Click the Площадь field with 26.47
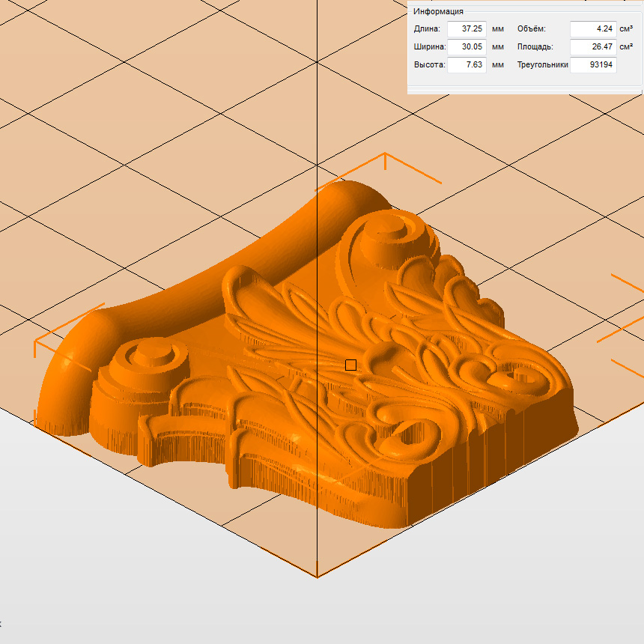644x644 pixels. [x=592, y=47]
